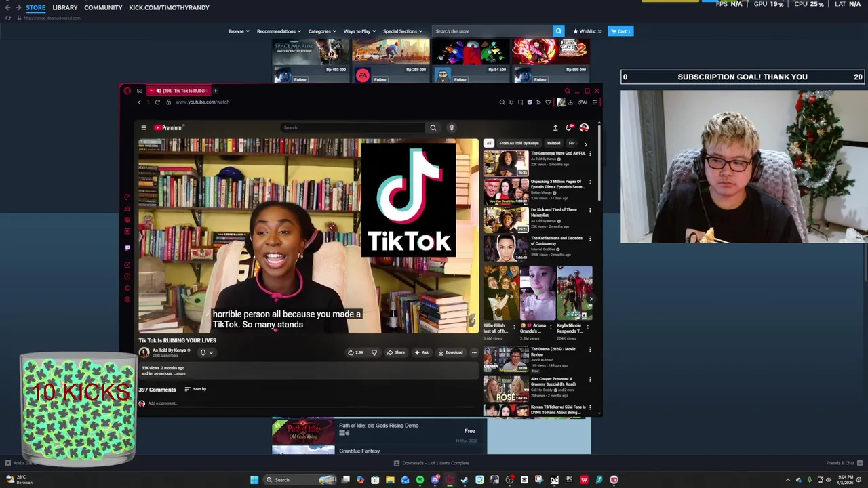
Task: Open Steam Wishlist button
Action: 587,31
